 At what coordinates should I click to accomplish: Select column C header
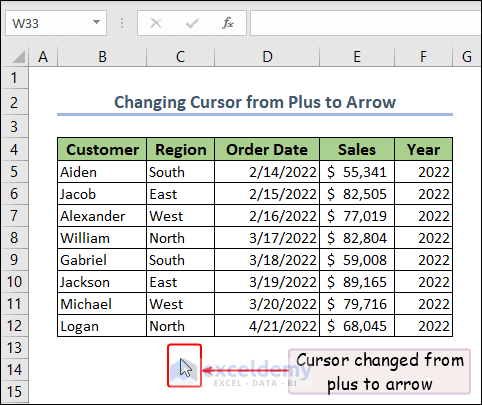(180, 57)
